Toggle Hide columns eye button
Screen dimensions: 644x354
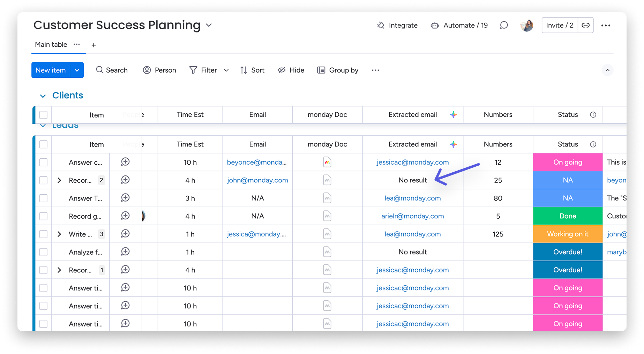click(x=291, y=70)
